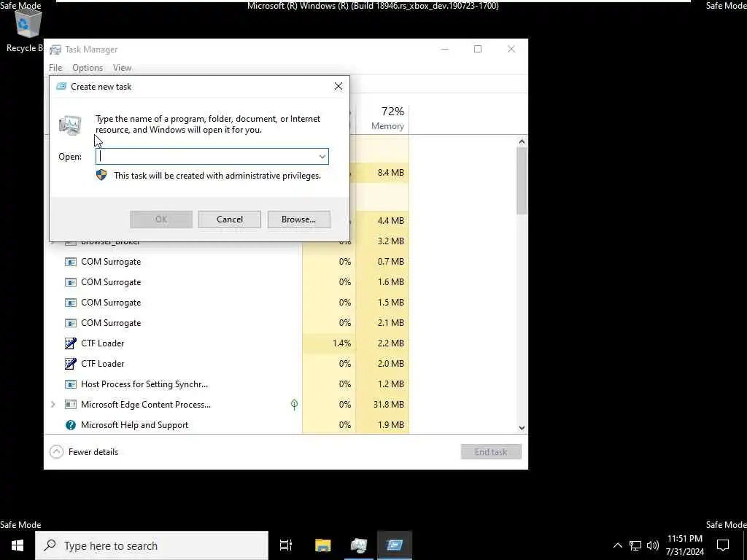Click the 3.2 MB memory value
This screenshot has height=560, width=747.
coord(391,241)
